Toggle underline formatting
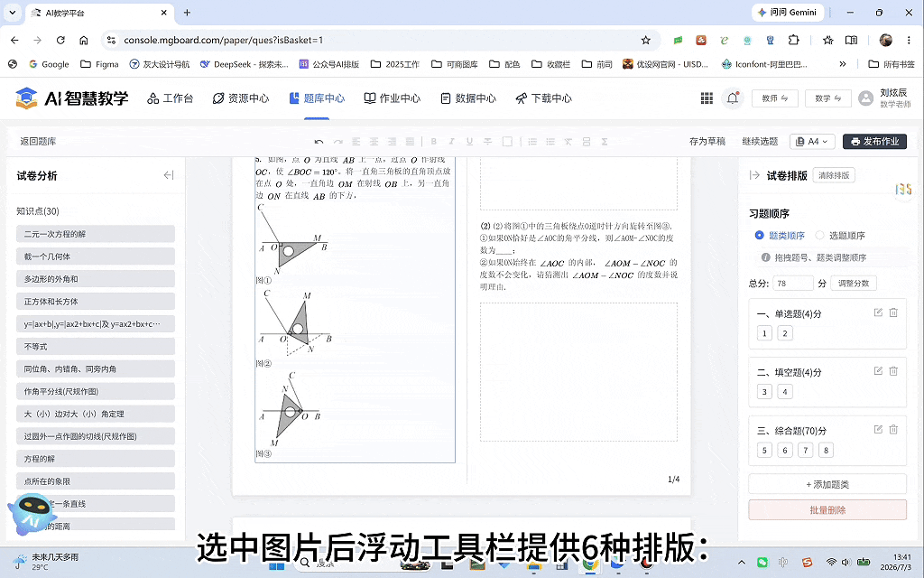 (x=469, y=142)
